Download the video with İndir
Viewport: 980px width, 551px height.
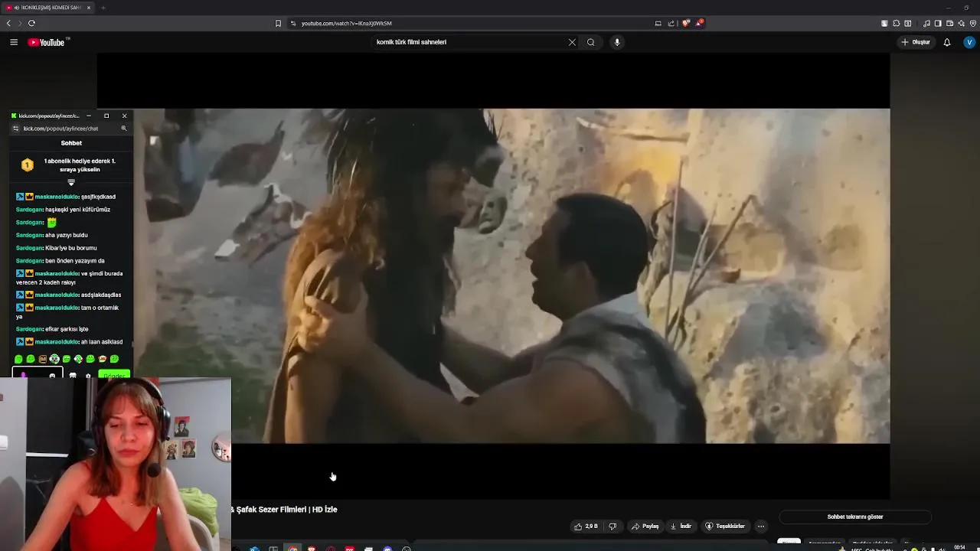[681, 527]
